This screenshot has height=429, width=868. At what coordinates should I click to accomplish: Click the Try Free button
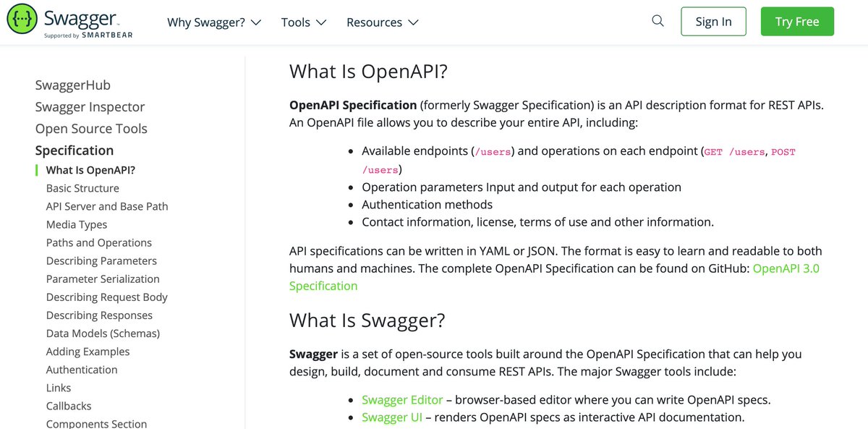[797, 22]
